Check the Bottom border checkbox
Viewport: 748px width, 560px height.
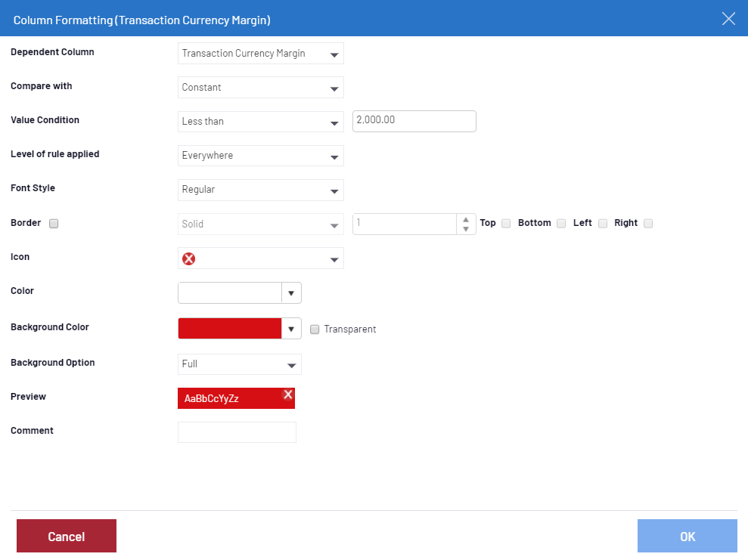[561, 224]
